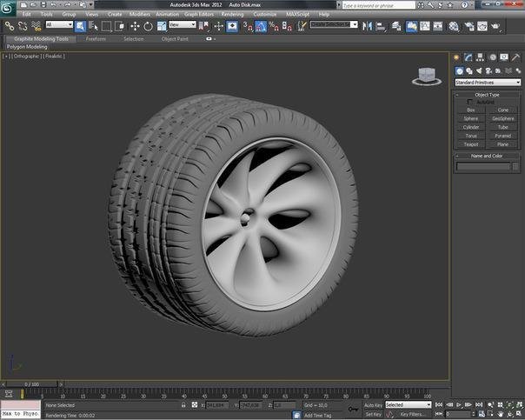Collapse the Name and Color rollout
Image resolution: width=525 pixels, height=420 pixels.
pyautogui.click(x=487, y=156)
